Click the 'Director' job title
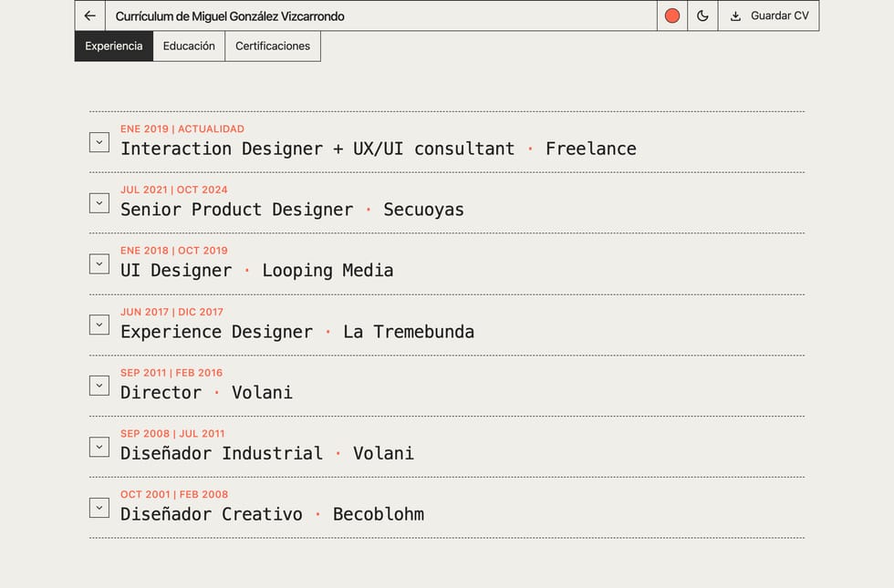The height and width of the screenshot is (588, 894). point(161,393)
